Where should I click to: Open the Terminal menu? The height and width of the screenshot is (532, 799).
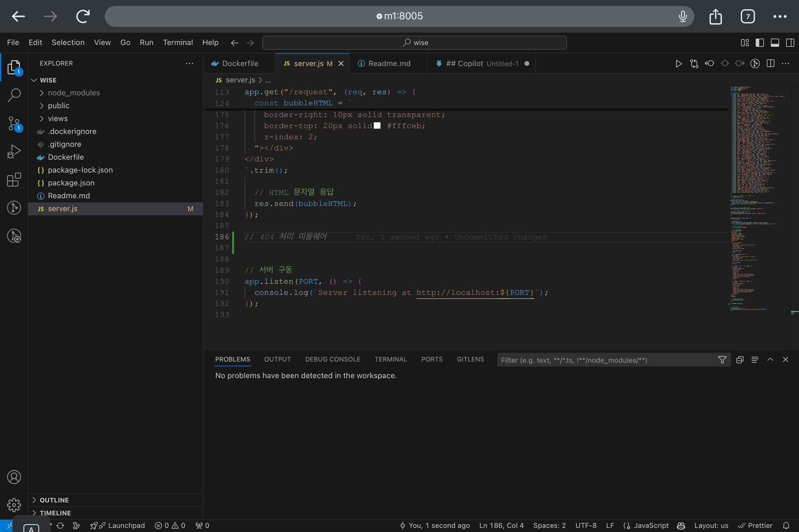[x=178, y=43]
